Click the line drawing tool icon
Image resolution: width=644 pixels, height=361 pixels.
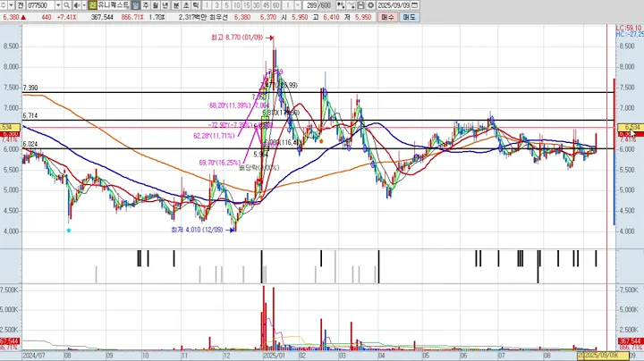click(351, 5)
